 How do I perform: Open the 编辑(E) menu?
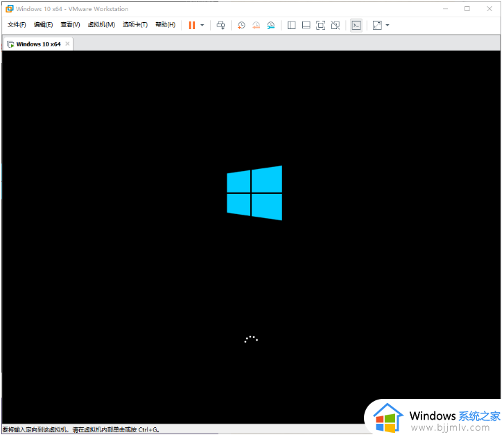click(44, 25)
